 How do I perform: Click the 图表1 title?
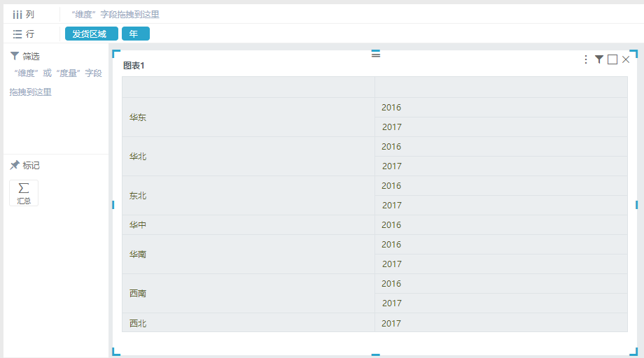click(134, 66)
